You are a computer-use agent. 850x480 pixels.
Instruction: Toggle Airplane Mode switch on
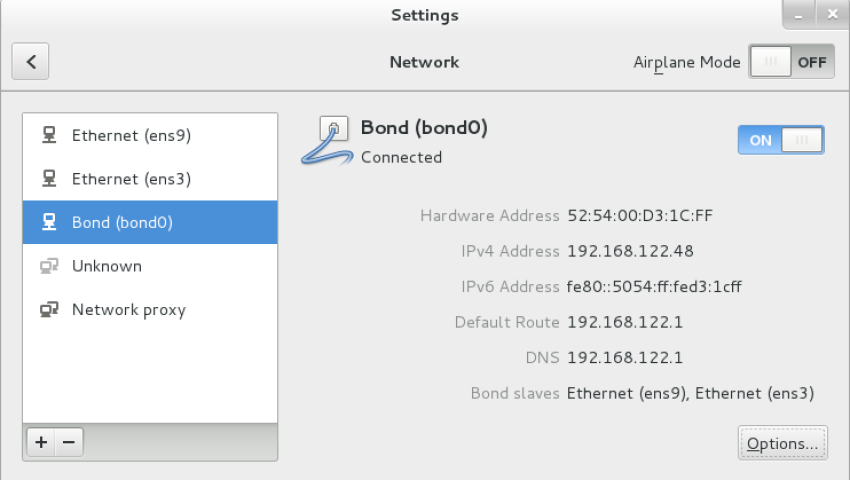(790, 62)
